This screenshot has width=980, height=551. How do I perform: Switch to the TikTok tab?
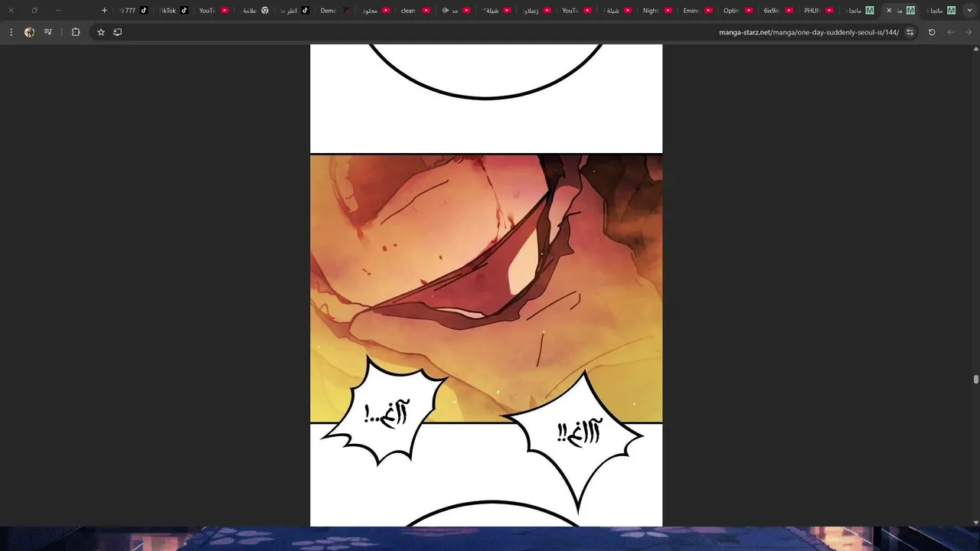point(173,11)
